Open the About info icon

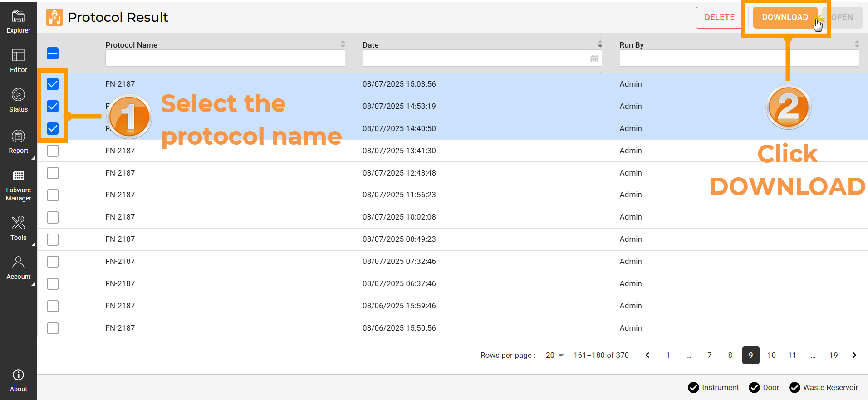(x=18, y=380)
